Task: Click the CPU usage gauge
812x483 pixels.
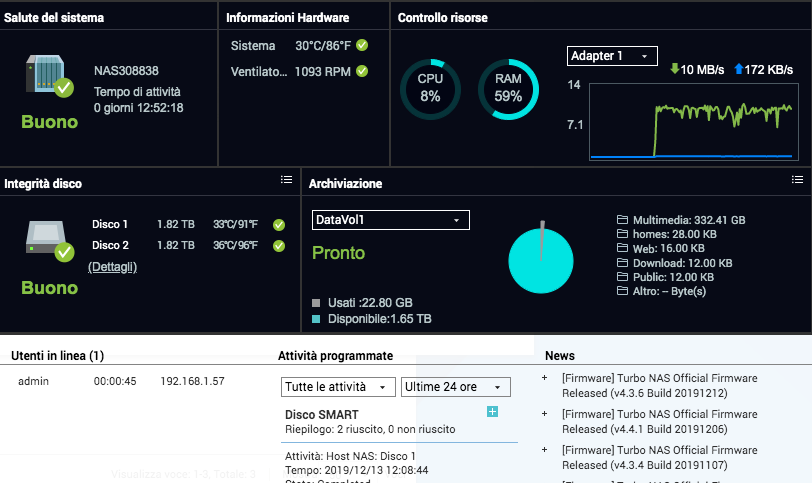Action: pos(430,88)
